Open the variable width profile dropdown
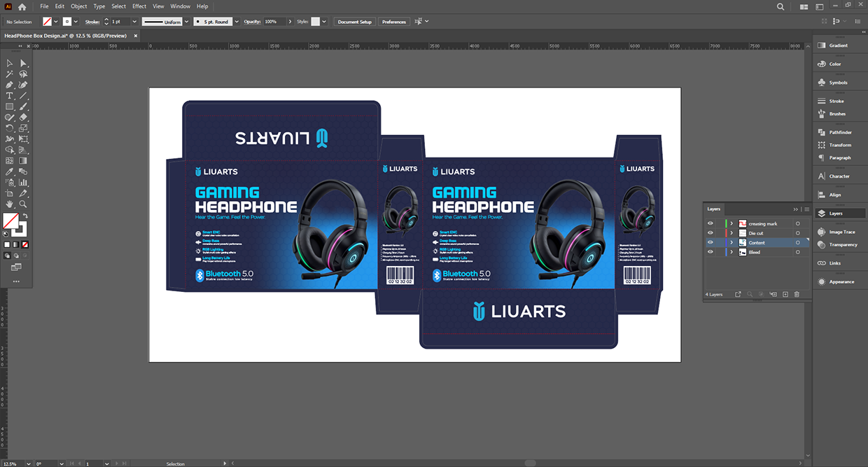This screenshot has height=467, width=868. [x=185, y=22]
